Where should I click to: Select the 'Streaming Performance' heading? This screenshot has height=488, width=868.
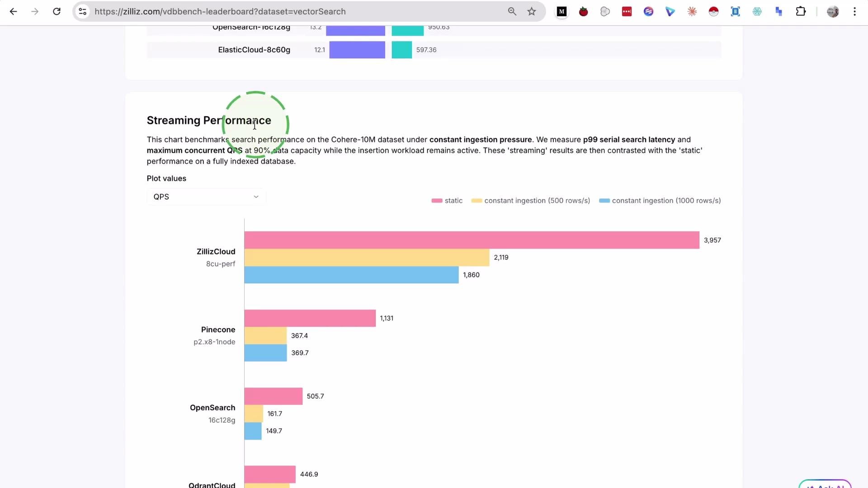coord(209,120)
